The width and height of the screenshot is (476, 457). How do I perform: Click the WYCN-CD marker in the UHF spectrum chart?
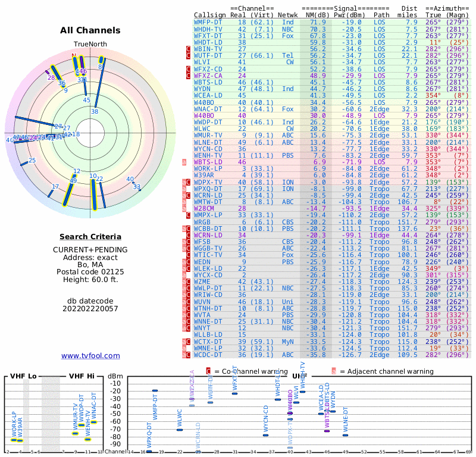[265, 435]
